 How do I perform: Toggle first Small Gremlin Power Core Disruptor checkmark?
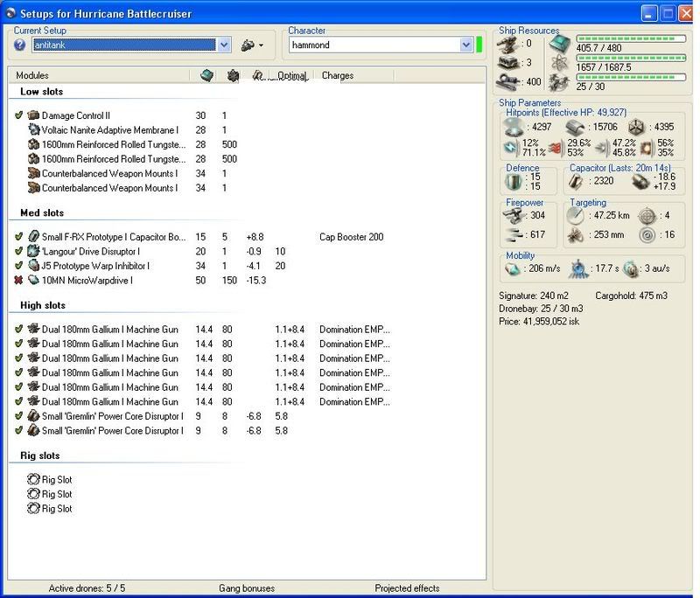(18, 416)
